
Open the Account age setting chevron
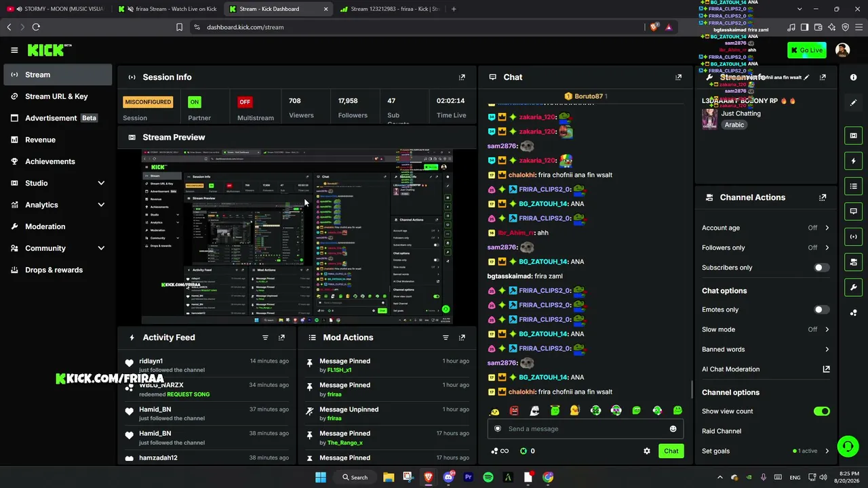pos(827,228)
